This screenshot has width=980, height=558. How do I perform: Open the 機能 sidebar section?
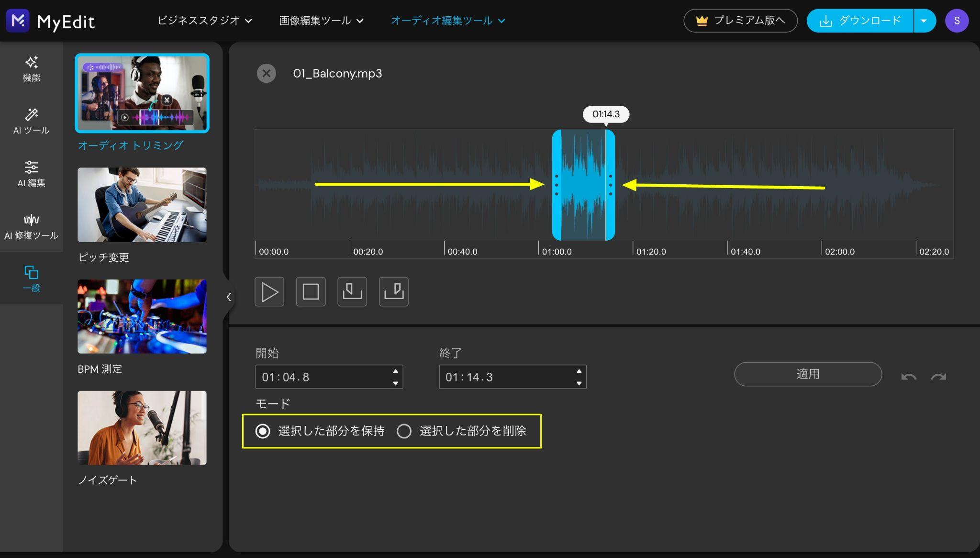point(31,69)
